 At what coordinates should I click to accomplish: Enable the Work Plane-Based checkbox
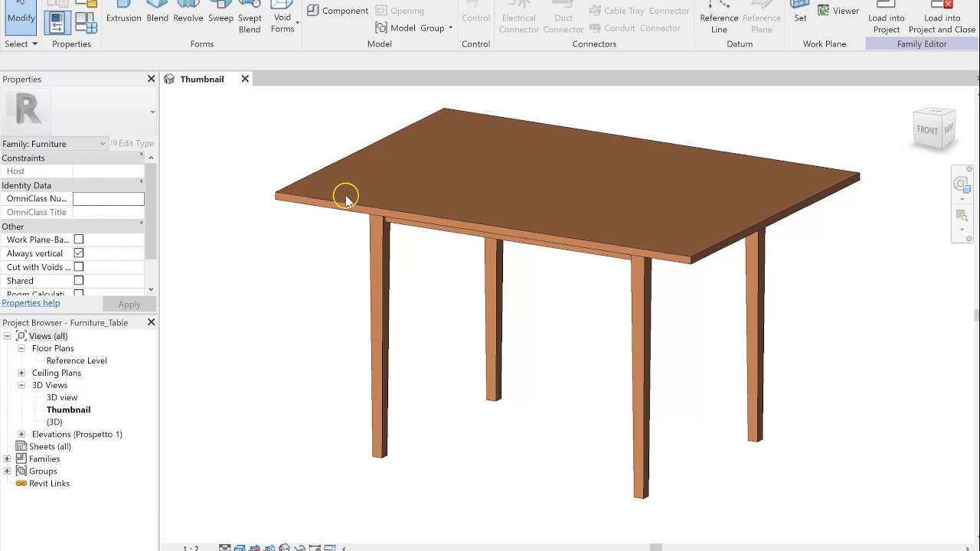[x=79, y=240]
